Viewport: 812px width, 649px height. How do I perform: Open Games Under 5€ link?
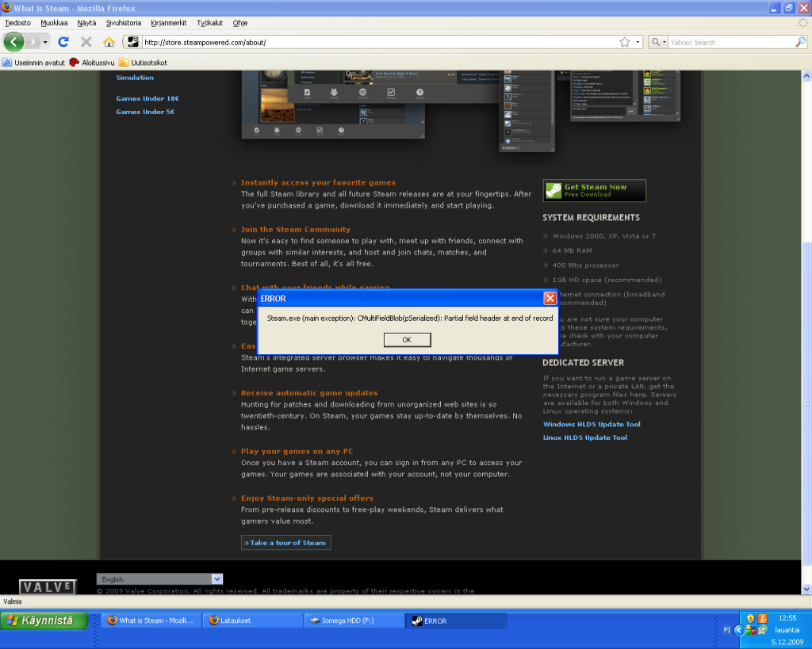click(x=146, y=112)
